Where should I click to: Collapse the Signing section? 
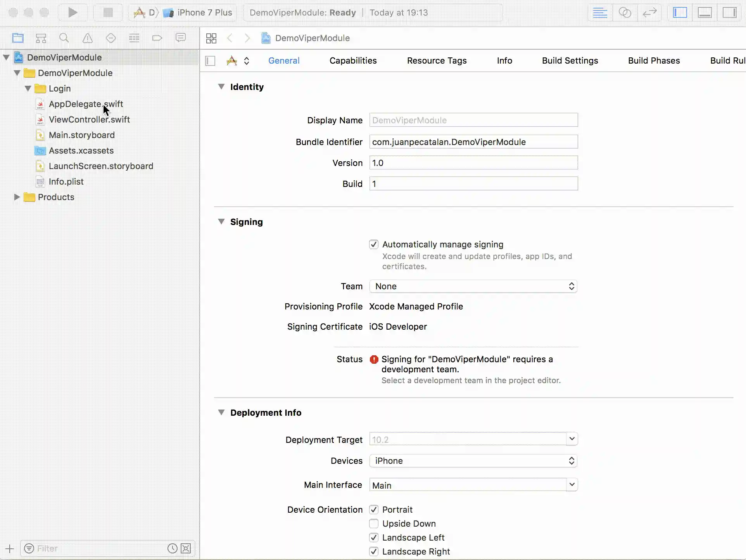(x=221, y=222)
